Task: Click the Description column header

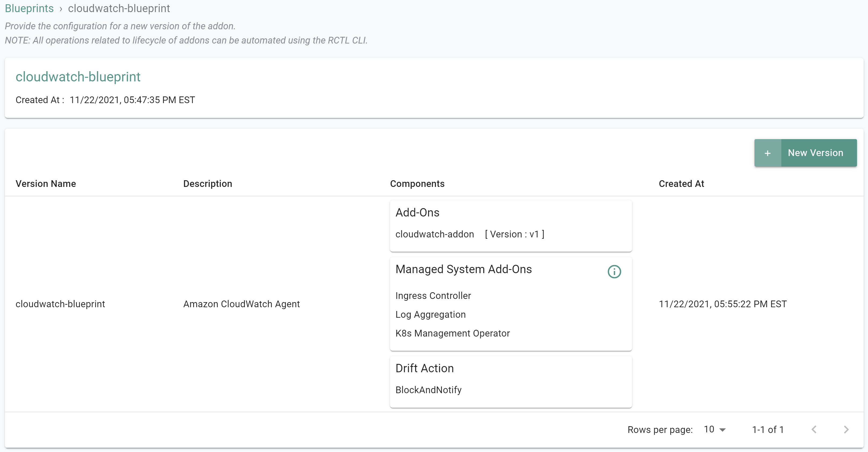Action: 207,184
